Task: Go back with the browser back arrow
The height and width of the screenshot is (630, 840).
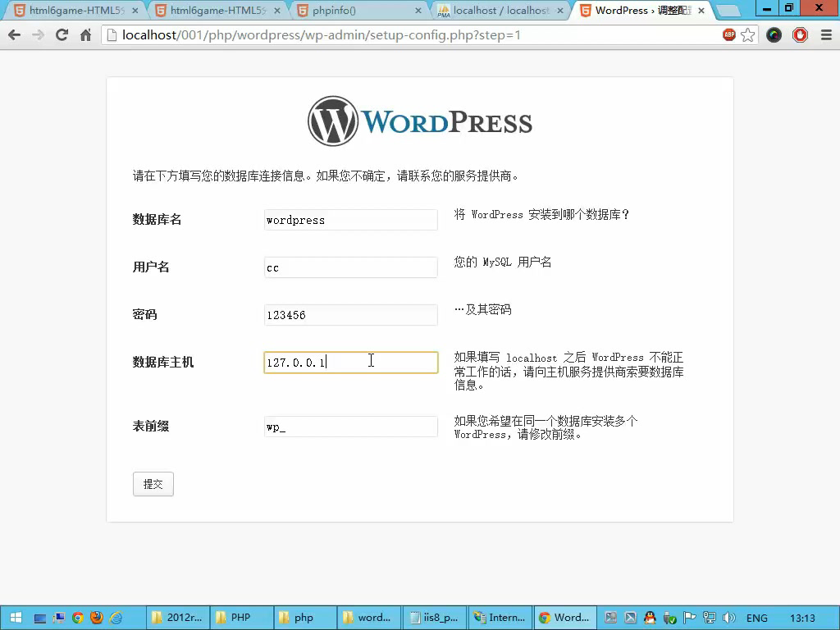Action: pyautogui.click(x=15, y=35)
